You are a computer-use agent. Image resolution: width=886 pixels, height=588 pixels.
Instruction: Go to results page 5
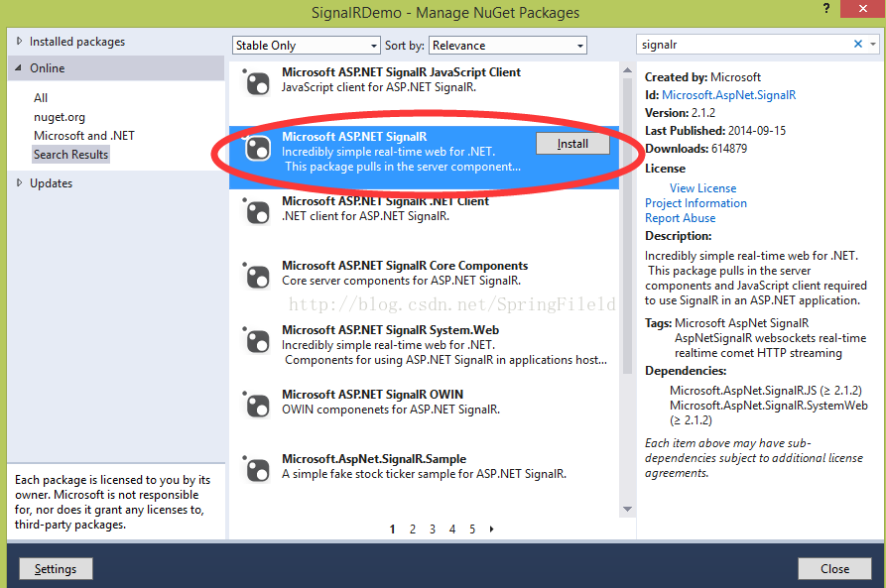tap(472, 529)
